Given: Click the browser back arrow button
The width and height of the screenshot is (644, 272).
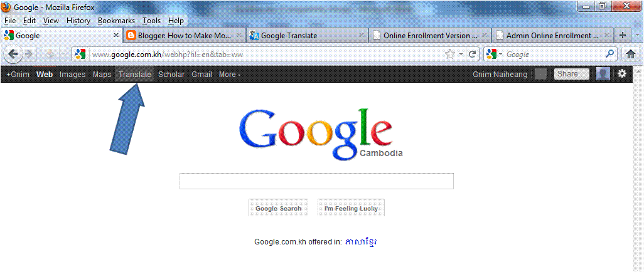Looking at the screenshot, I should click(x=13, y=54).
